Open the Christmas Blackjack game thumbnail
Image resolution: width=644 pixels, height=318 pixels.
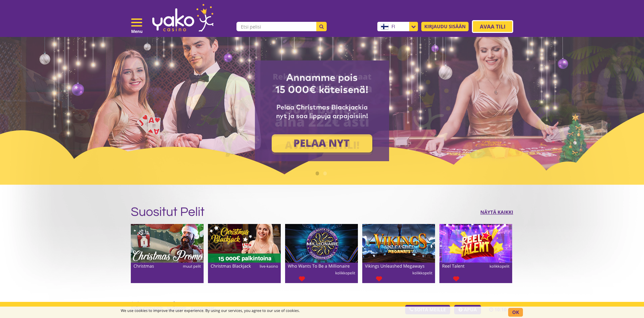[244, 243]
